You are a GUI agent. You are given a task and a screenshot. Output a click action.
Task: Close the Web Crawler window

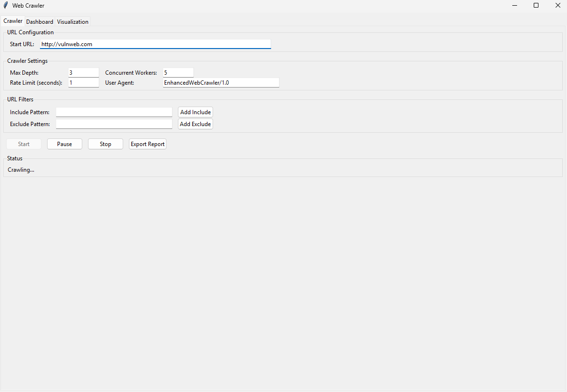(557, 5)
